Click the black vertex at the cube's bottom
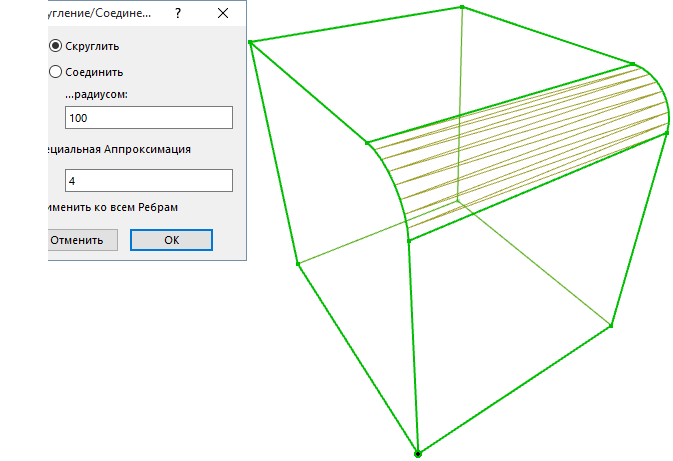673x461 pixels. (418, 454)
